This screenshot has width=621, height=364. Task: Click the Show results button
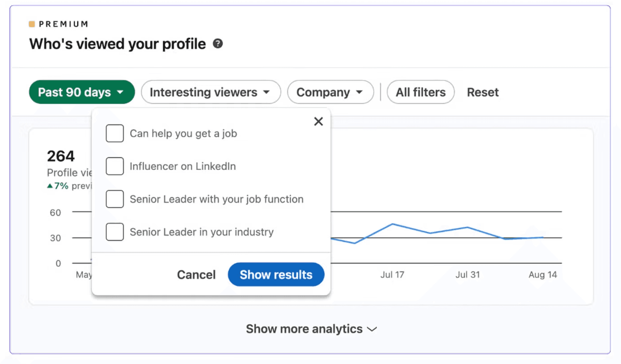tap(276, 275)
